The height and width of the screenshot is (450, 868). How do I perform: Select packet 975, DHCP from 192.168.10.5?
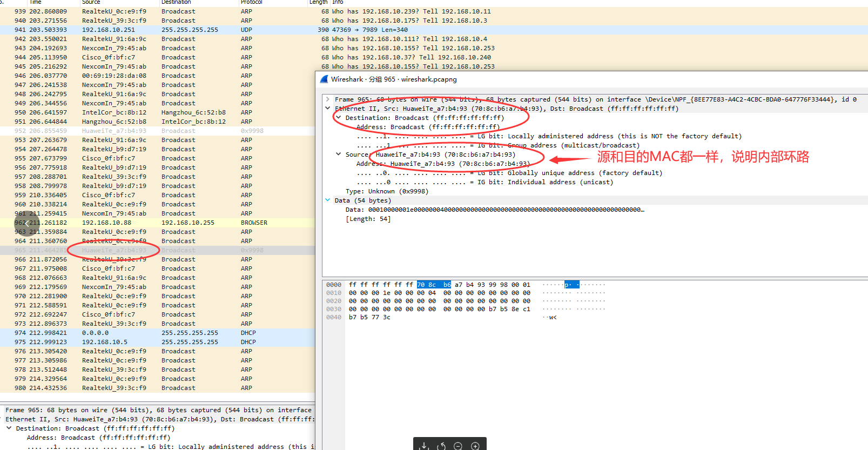(x=158, y=342)
